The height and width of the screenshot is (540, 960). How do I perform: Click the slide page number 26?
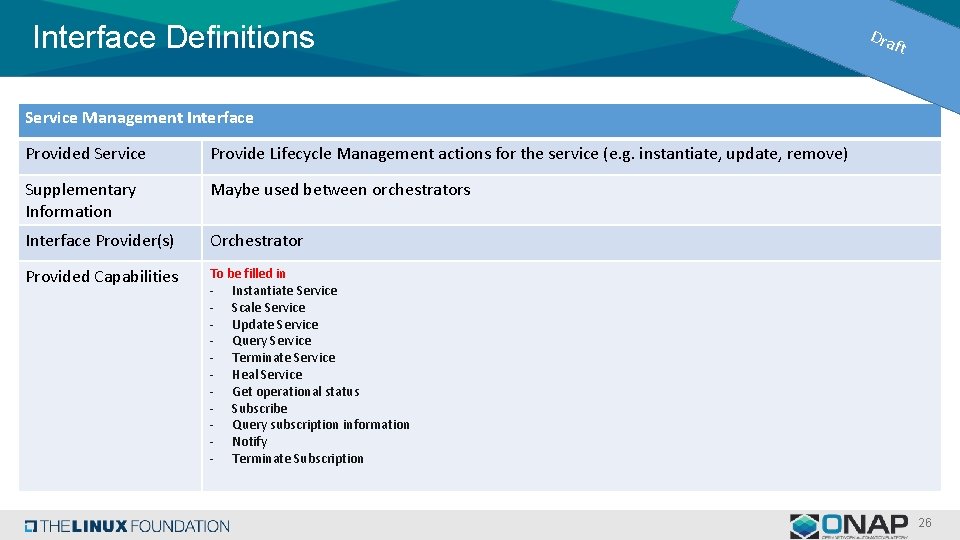click(x=924, y=523)
